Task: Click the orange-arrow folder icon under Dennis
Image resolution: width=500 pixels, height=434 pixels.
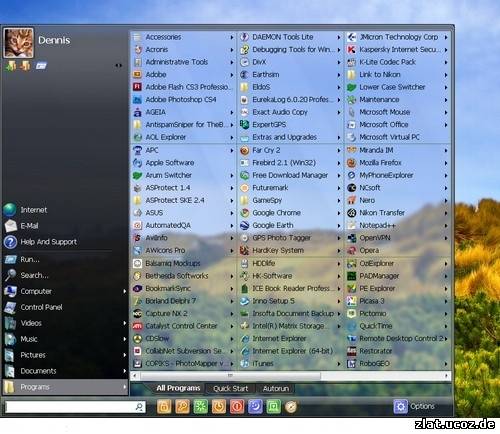Action: pos(25,66)
